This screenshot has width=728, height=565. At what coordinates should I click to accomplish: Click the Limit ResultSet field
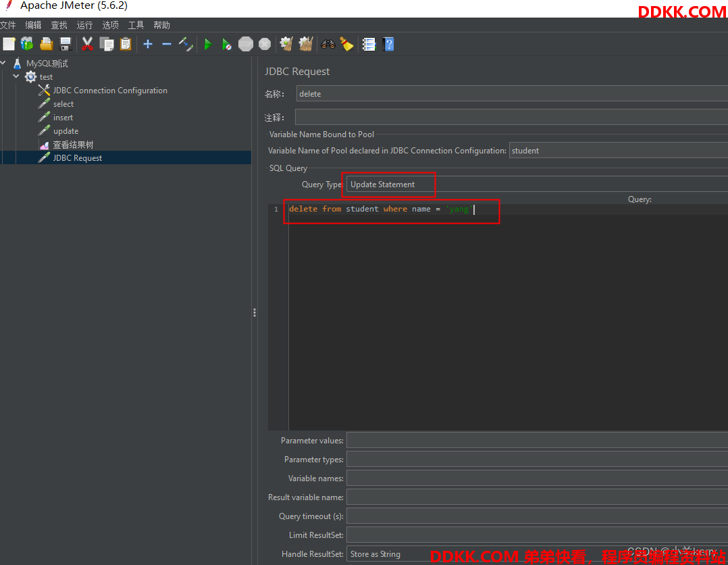[x=537, y=535]
